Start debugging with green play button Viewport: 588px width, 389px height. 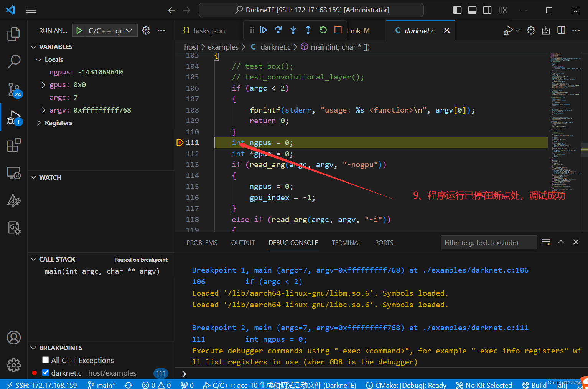[x=79, y=30]
